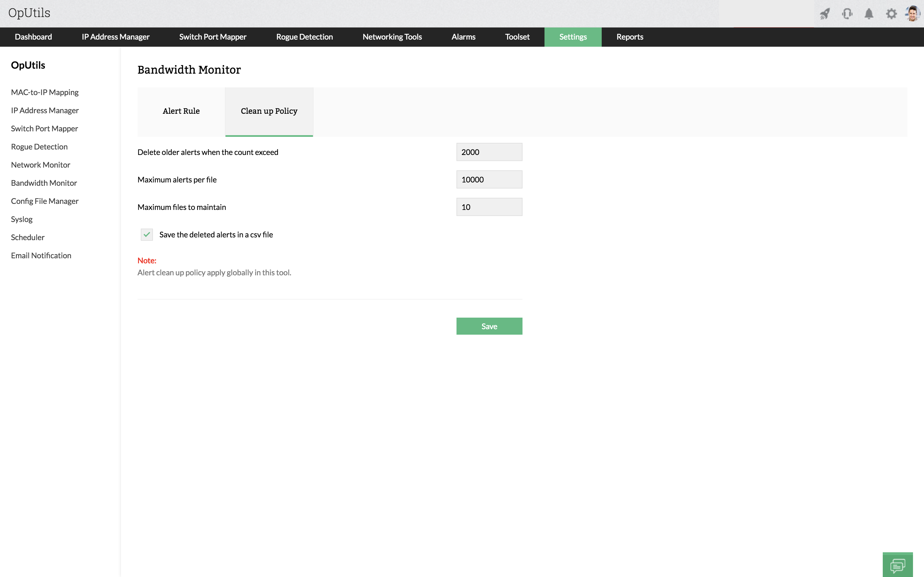Click the Save button
This screenshot has height=577, width=924.
[x=489, y=326]
